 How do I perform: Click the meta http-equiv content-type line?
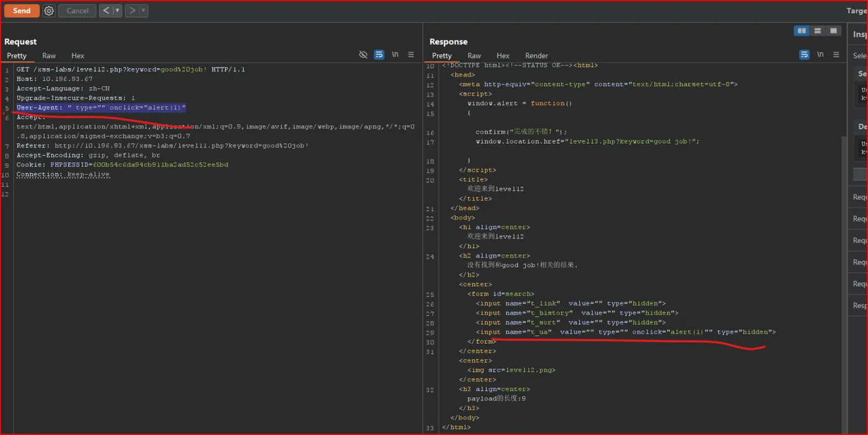pos(598,84)
